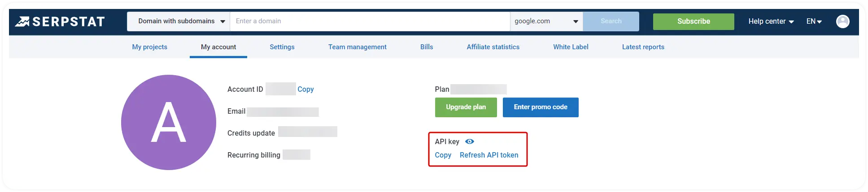The width and height of the screenshot is (868, 192).
Task: Switch to the My projects tab
Action: [149, 47]
